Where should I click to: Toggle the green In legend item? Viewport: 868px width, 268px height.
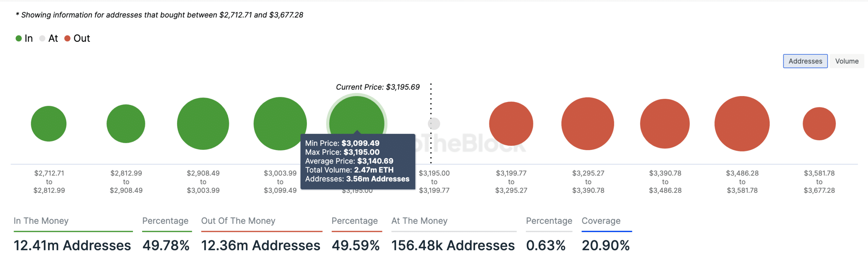click(24, 38)
